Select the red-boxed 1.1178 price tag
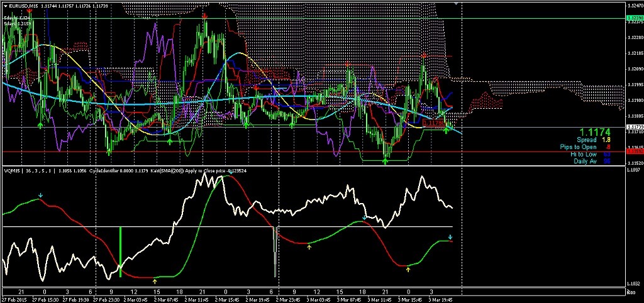Viewport: 644px width, 303px height. click(x=433, y=123)
